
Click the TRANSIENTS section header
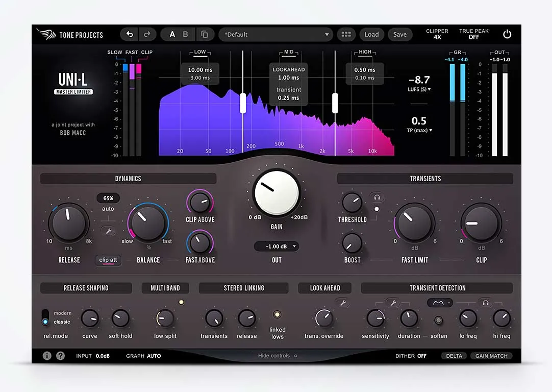425,179
